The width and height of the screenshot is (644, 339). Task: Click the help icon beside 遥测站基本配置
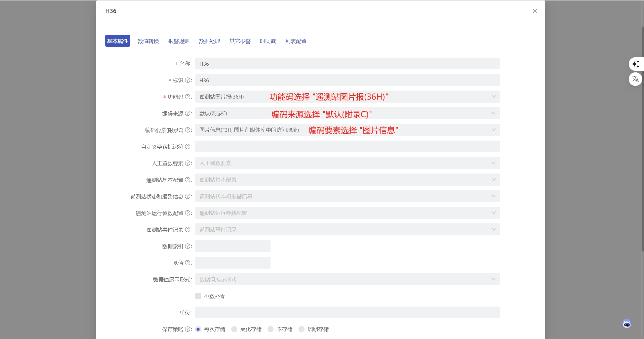coord(187,180)
